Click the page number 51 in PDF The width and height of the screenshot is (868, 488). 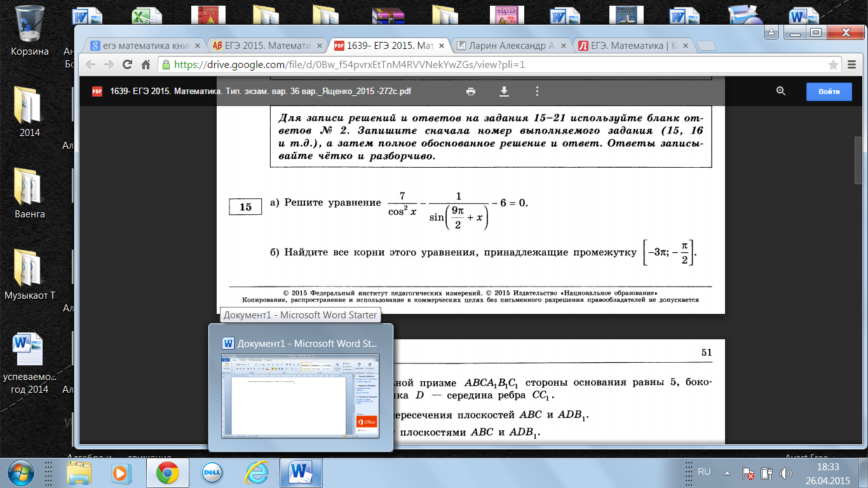click(707, 353)
